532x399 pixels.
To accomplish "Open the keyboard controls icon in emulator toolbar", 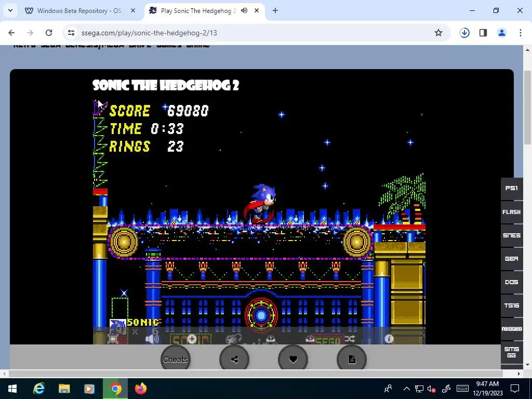I will [x=233, y=339].
